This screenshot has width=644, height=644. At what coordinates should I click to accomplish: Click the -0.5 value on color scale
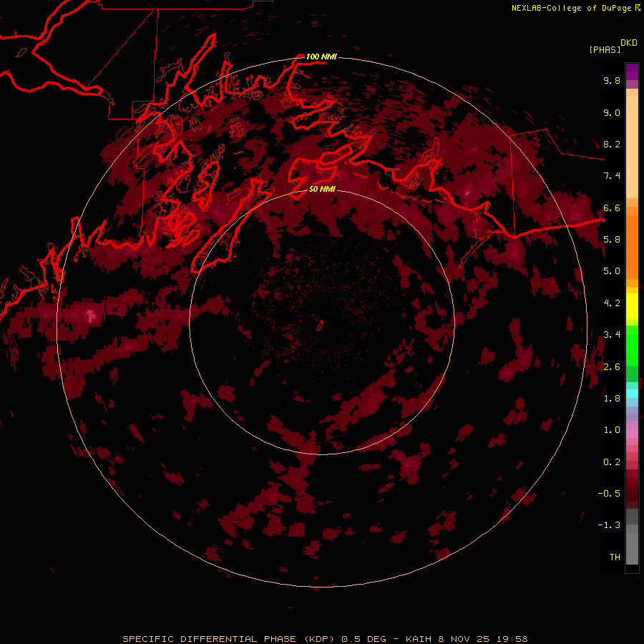[x=609, y=494]
